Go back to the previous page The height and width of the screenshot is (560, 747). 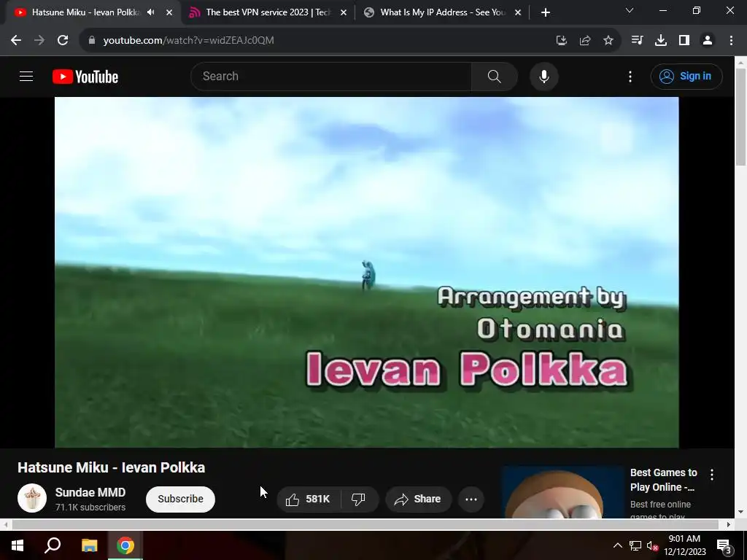(x=16, y=41)
